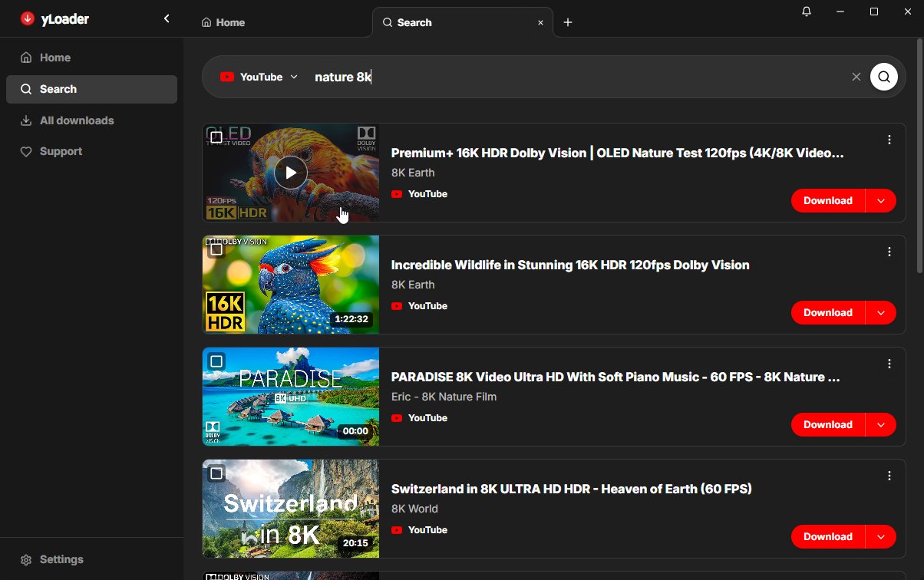Download the Switzerland in 8K video
Viewport: 924px width, 580px height.
pyautogui.click(x=827, y=537)
